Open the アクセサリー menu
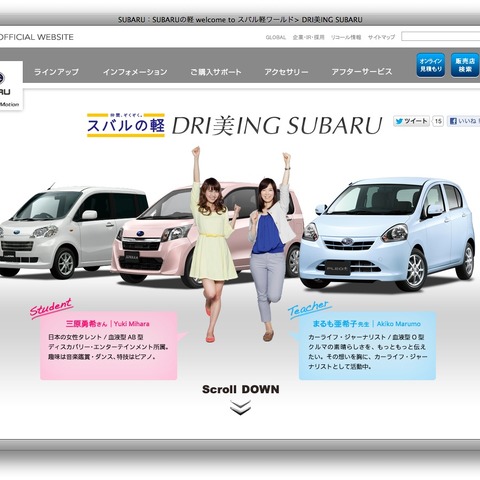The image size is (480, 480). pyautogui.click(x=286, y=72)
